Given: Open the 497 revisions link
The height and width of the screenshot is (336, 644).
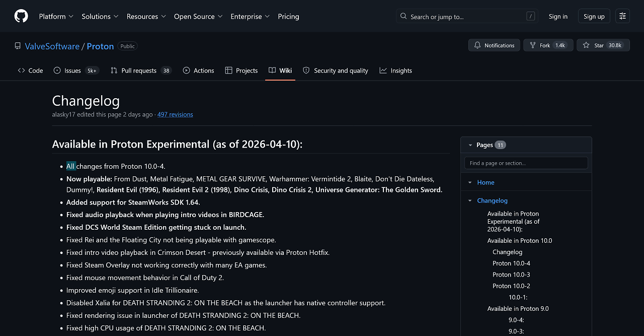Looking at the screenshot, I should (x=175, y=114).
